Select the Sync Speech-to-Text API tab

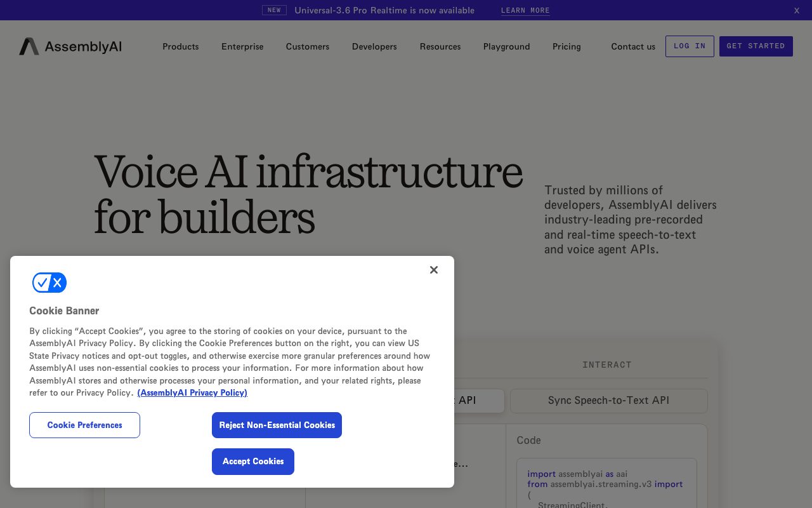tap(609, 401)
